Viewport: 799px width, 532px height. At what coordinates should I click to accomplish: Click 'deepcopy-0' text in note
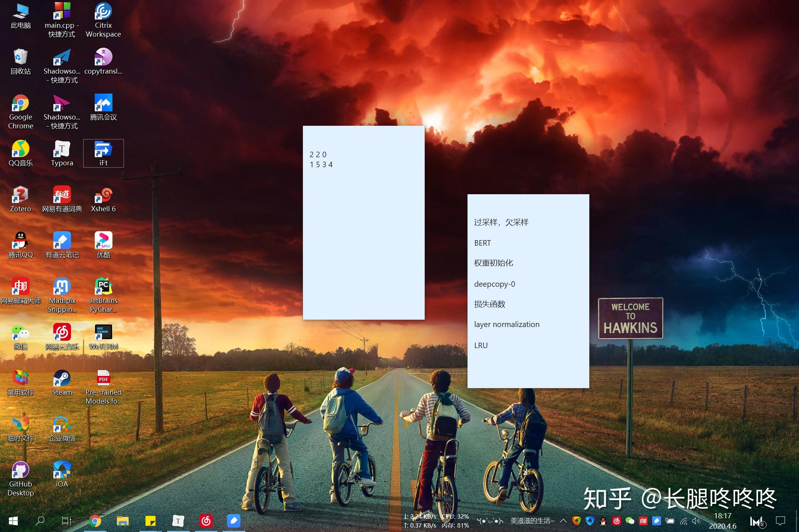495,284
